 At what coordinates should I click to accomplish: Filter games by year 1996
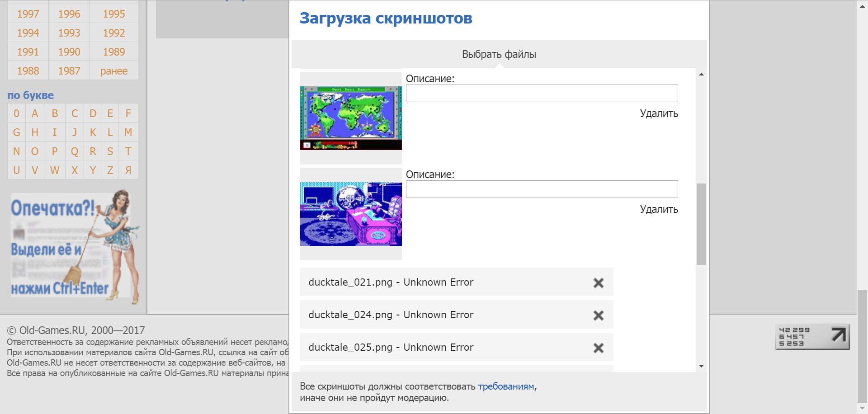pos(69,14)
